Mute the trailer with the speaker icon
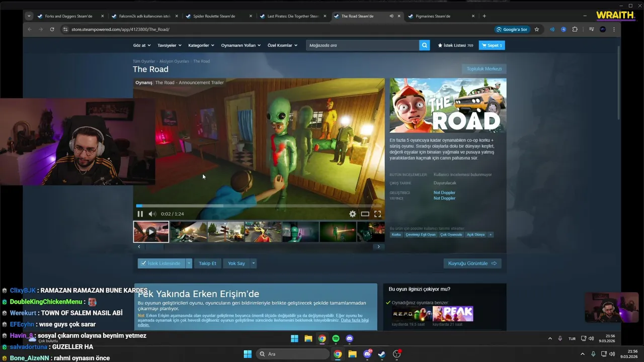This screenshot has width=644, height=362. pyautogui.click(x=152, y=214)
